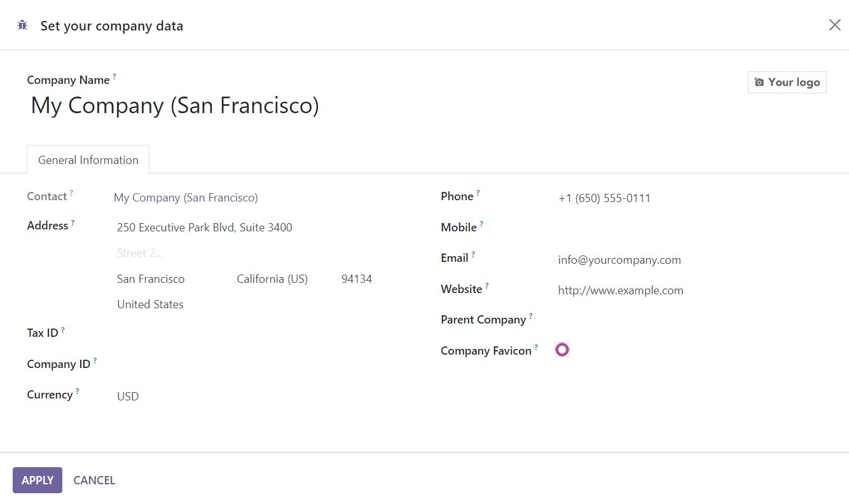849x504 pixels.
Task: Show help tooltip next to Currency
Action: (x=77, y=391)
